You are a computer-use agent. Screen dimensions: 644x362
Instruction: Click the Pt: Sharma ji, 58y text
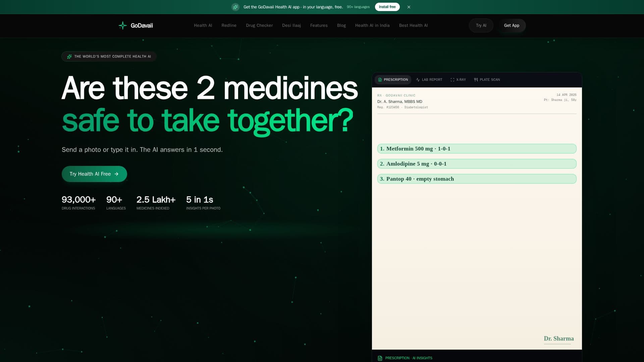point(560,100)
